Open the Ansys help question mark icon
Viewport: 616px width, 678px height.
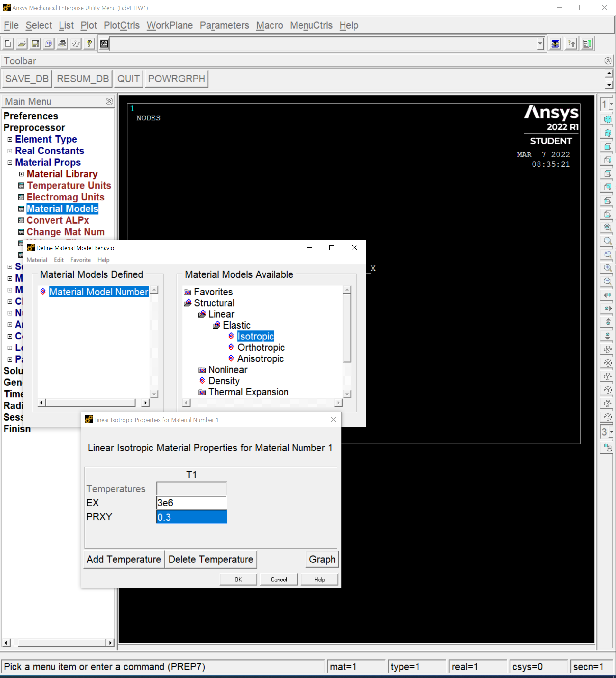pyautogui.click(x=89, y=44)
